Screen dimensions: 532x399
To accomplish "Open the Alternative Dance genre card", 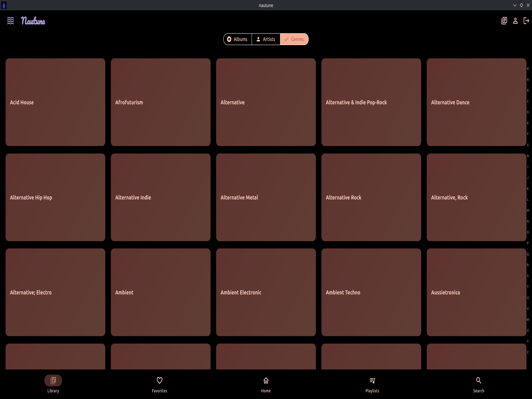I will click(x=477, y=102).
